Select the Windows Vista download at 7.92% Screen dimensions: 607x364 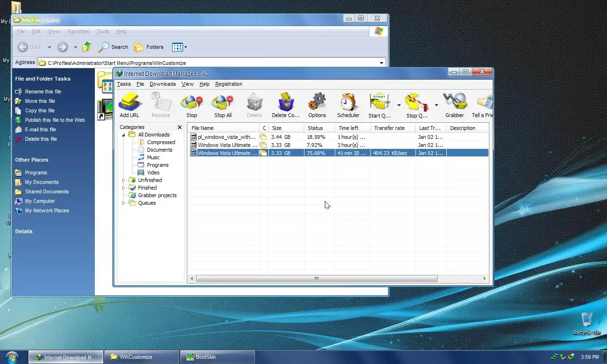click(x=339, y=145)
